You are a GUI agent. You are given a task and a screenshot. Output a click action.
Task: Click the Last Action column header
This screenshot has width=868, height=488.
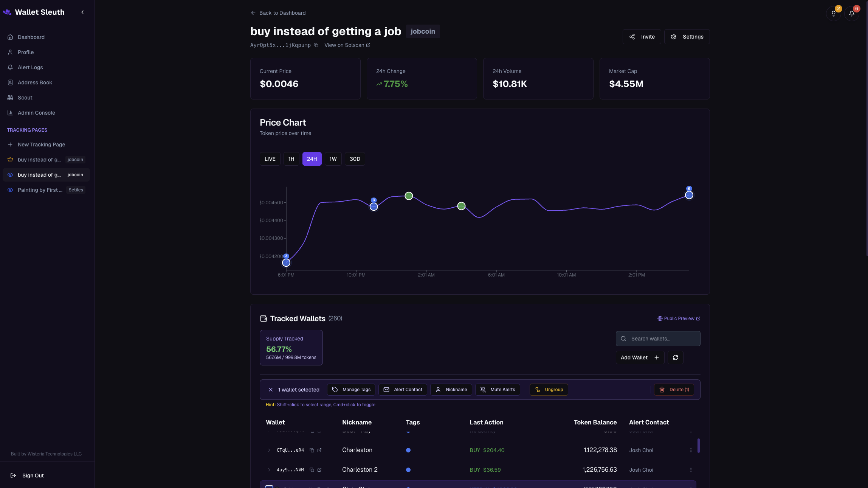click(486, 422)
